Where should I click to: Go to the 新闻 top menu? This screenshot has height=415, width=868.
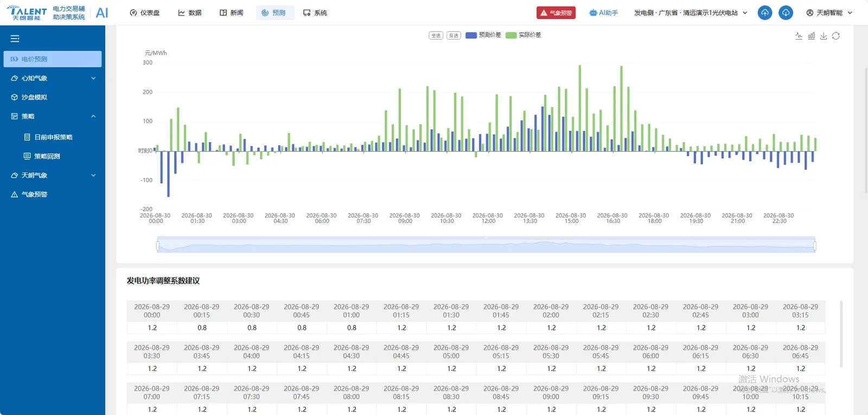click(232, 12)
